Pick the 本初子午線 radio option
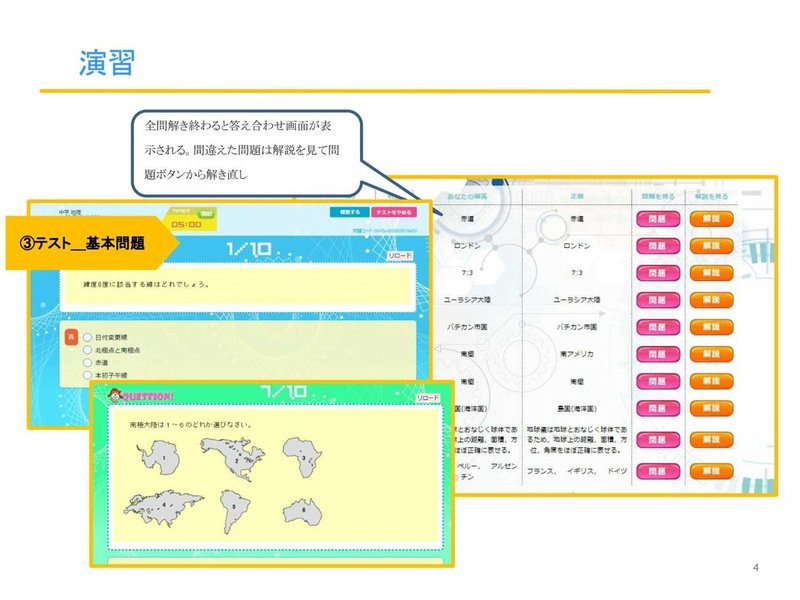The height and width of the screenshot is (600, 800). 87,375
